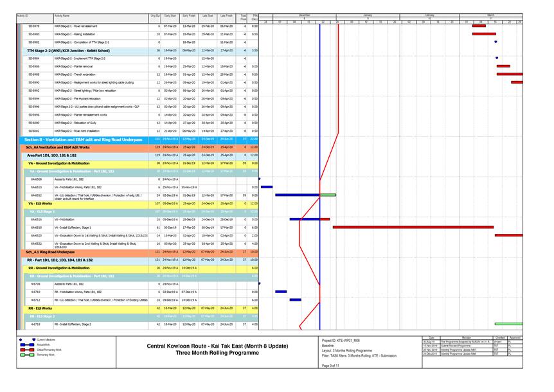Select blue actual bar for VA Mobilisation Works

(266, 187)
